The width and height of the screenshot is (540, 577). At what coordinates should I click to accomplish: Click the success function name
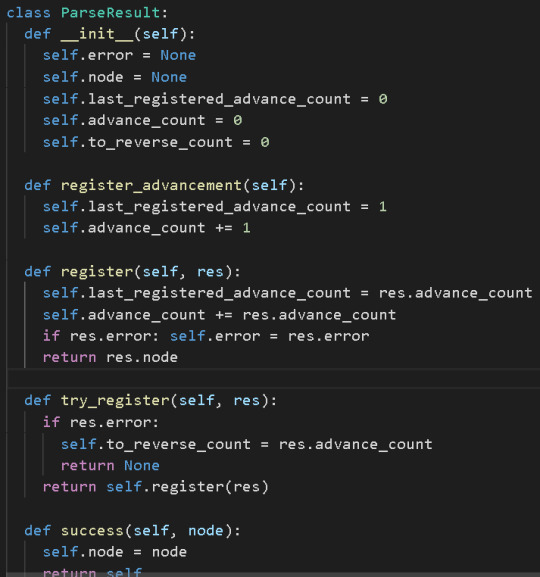pyautogui.click(x=92, y=531)
